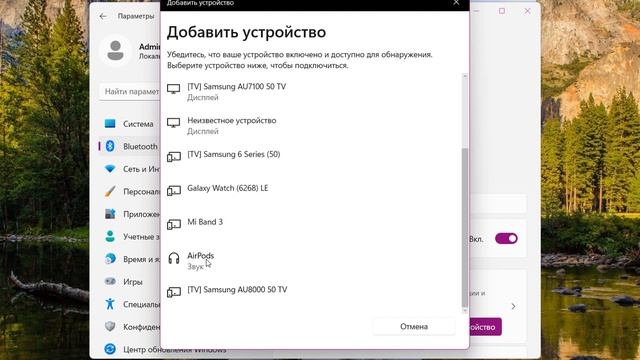Close the Добавить устройство dialog

[456, 3]
